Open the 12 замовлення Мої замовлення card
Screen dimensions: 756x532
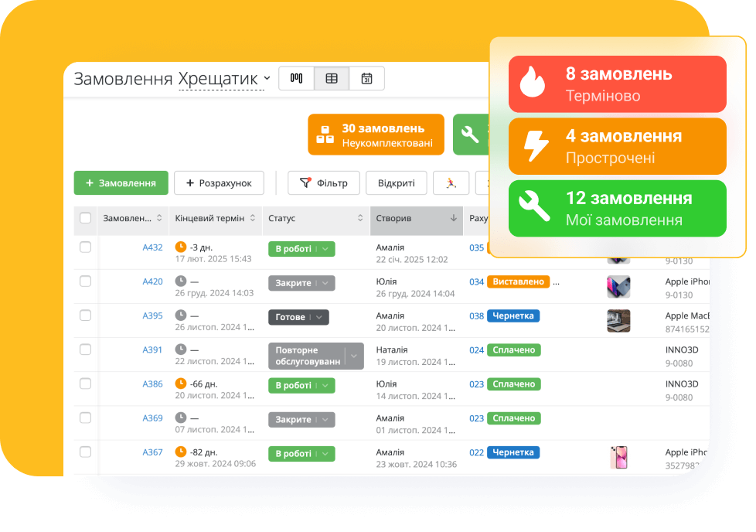[x=617, y=209]
